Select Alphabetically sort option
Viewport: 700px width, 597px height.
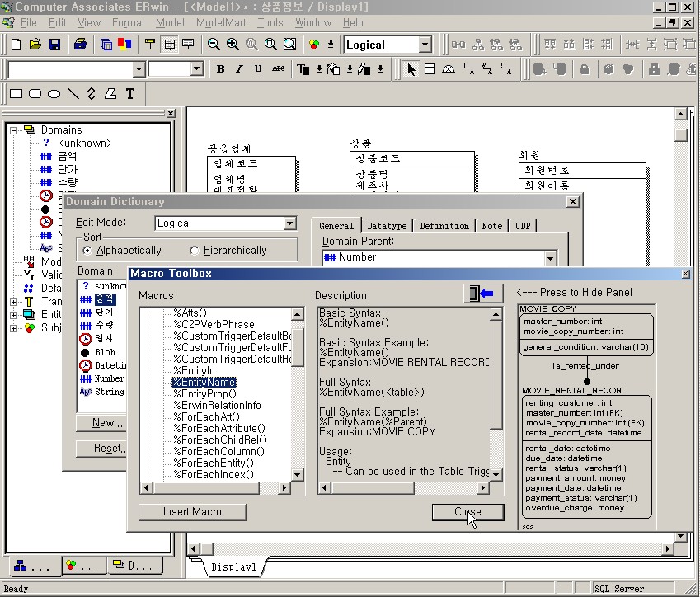[87, 251]
